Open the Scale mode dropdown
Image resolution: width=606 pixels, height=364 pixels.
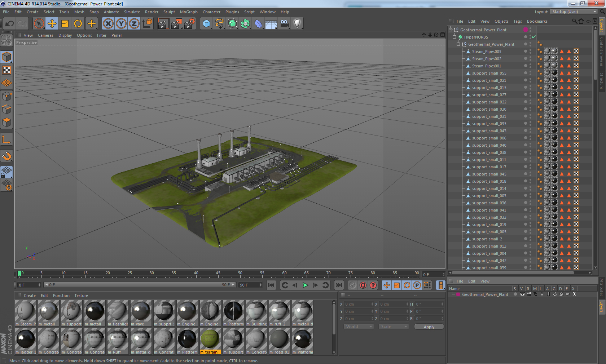[394, 327]
